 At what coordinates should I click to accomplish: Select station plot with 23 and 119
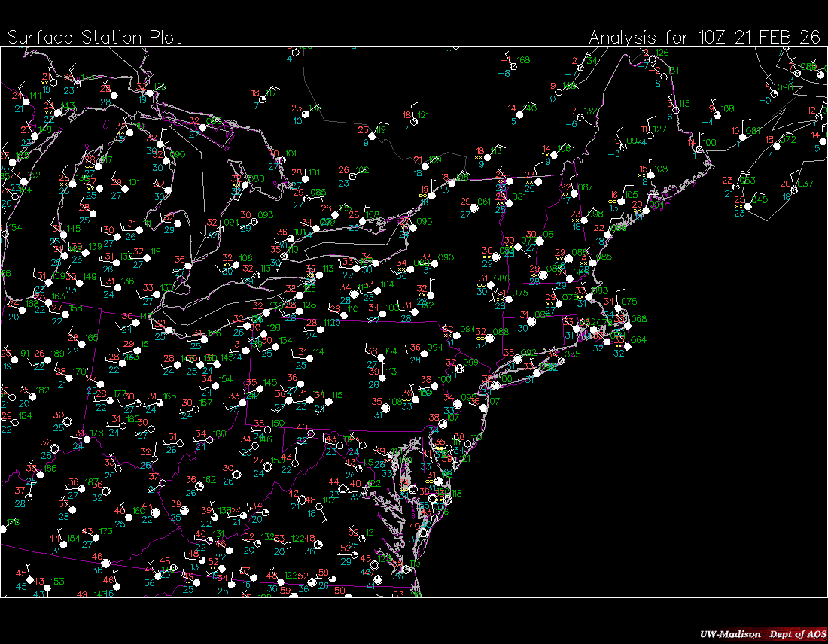373,135
